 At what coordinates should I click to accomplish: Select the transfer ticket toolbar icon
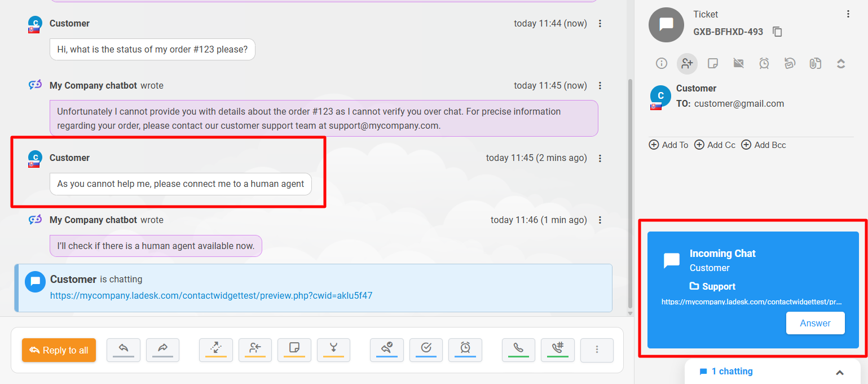(216, 350)
